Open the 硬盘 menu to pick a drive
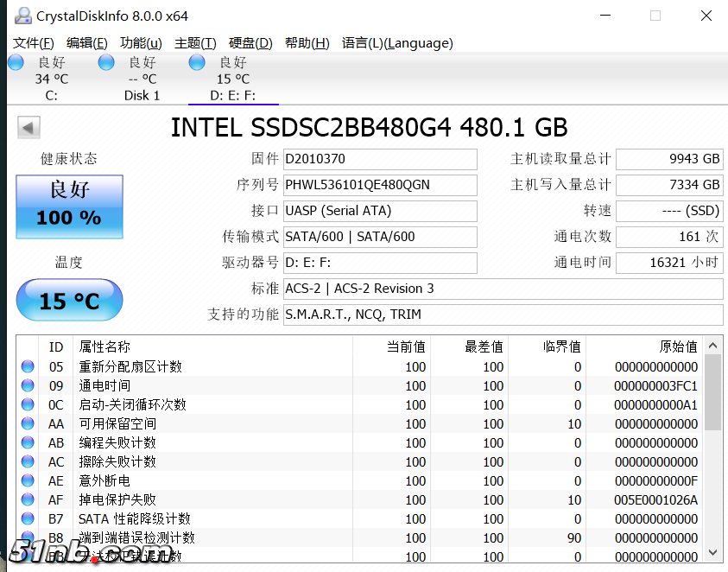728x572 pixels. coord(250,42)
